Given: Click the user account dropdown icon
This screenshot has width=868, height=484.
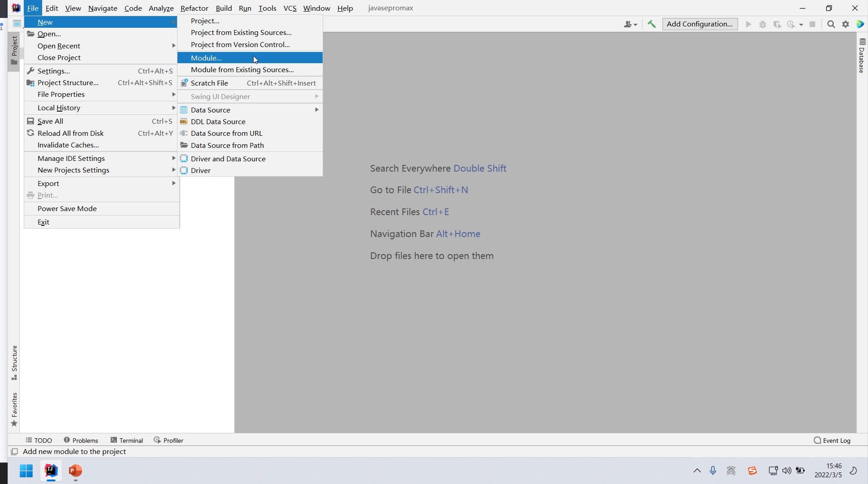Looking at the screenshot, I should coord(630,24).
